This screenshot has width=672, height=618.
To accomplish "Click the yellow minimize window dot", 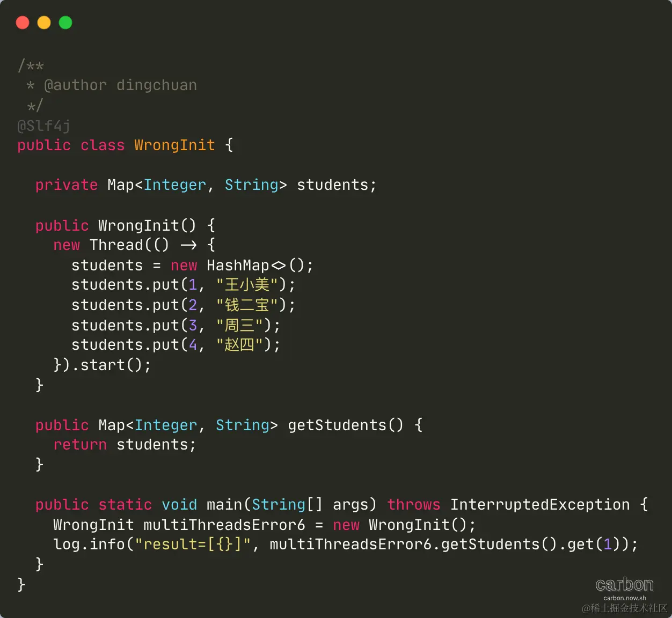I will (x=44, y=23).
